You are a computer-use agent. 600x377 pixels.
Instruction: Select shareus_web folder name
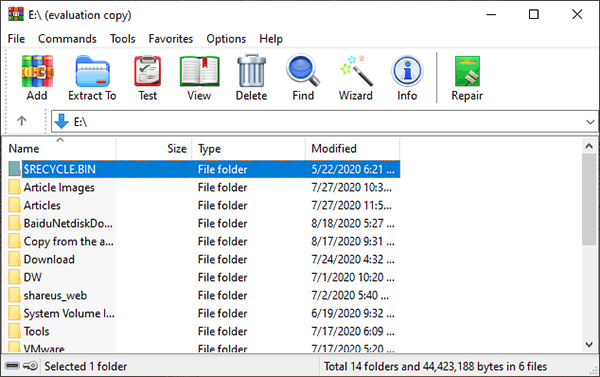55,295
